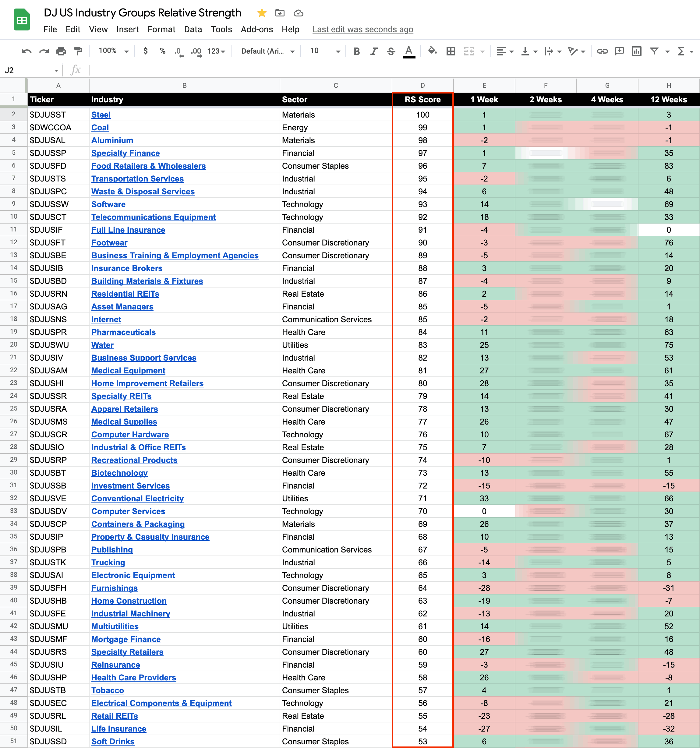Click the Create a filter icon
This screenshot has width=700, height=748.
(655, 51)
